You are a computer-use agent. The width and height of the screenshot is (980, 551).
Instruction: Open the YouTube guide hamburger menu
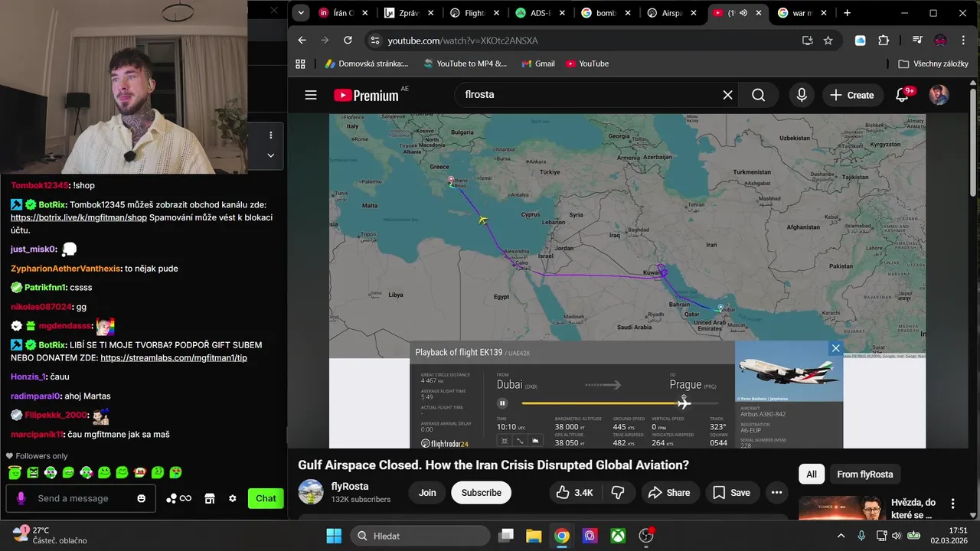310,95
